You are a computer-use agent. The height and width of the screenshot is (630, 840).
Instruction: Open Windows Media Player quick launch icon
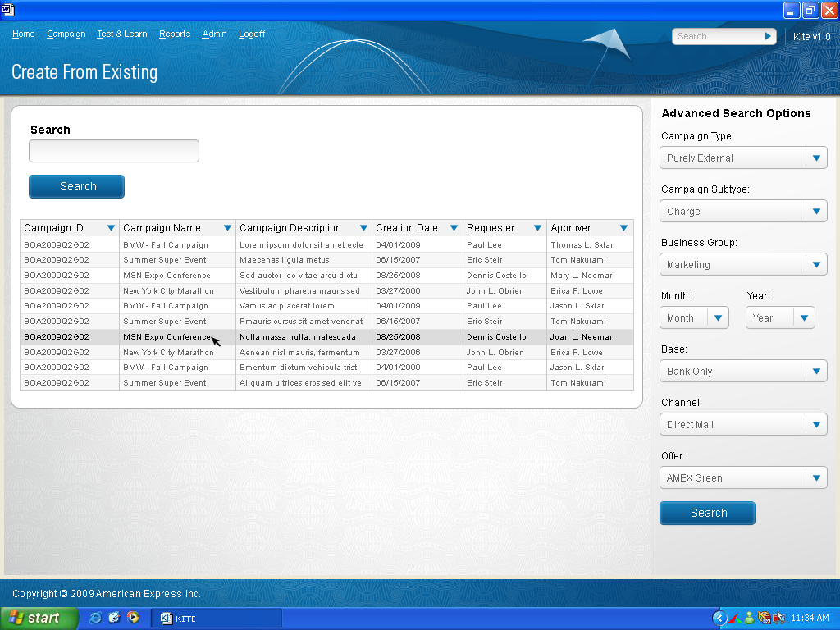tap(133, 618)
